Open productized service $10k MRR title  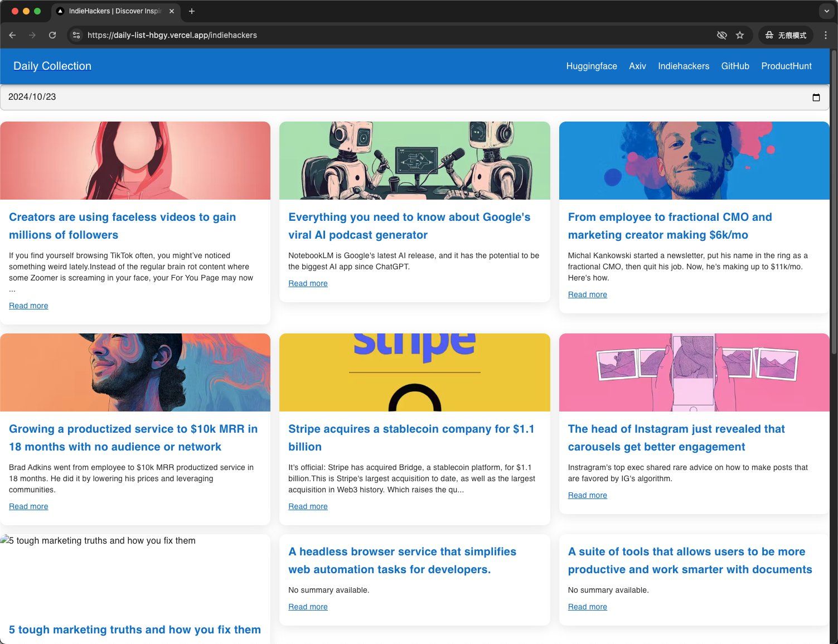click(x=133, y=438)
